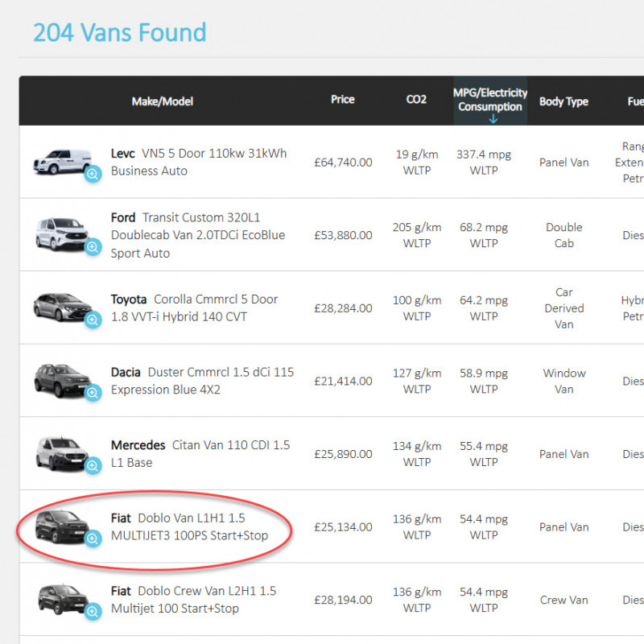
Task: Open Fiat Doblo Van L1H1 listing
Action: pyautogui.click(x=189, y=526)
